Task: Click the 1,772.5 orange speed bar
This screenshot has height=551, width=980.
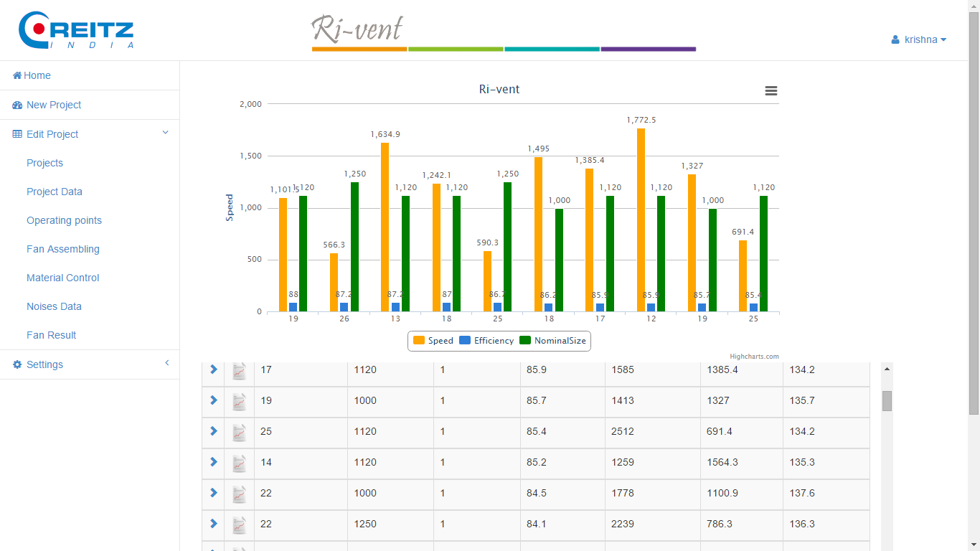Action: [x=641, y=220]
